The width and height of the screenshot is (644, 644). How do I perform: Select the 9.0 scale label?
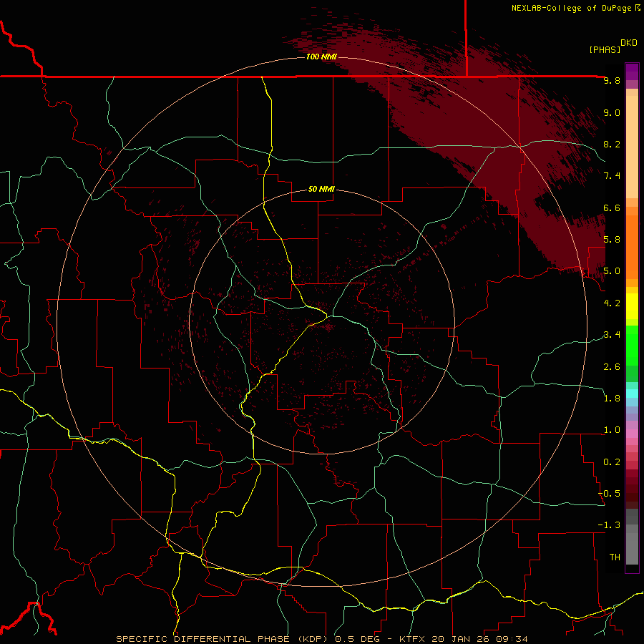pyautogui.click(x=612, y=112)
